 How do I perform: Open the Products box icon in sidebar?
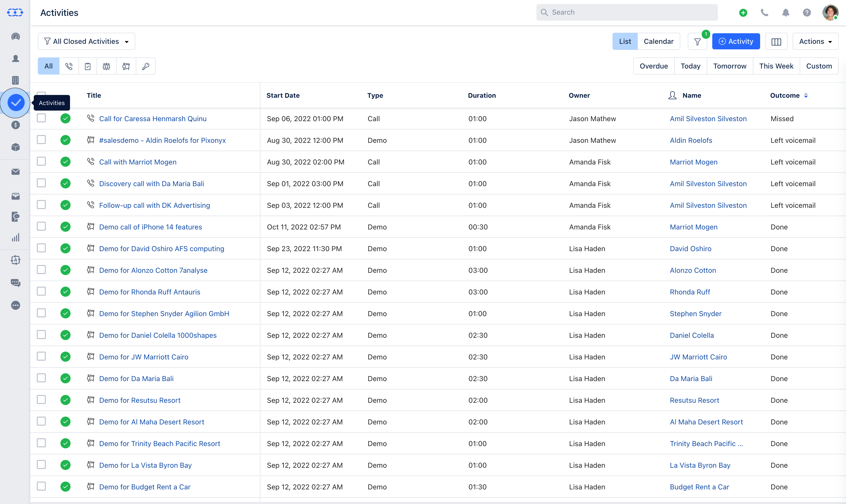point(16,147)
